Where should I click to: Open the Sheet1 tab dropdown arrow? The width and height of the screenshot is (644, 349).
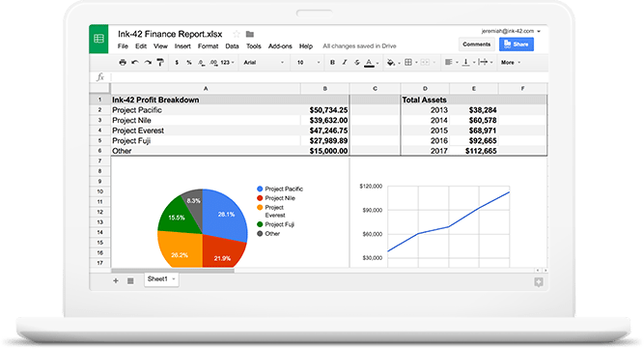(174, 279)
